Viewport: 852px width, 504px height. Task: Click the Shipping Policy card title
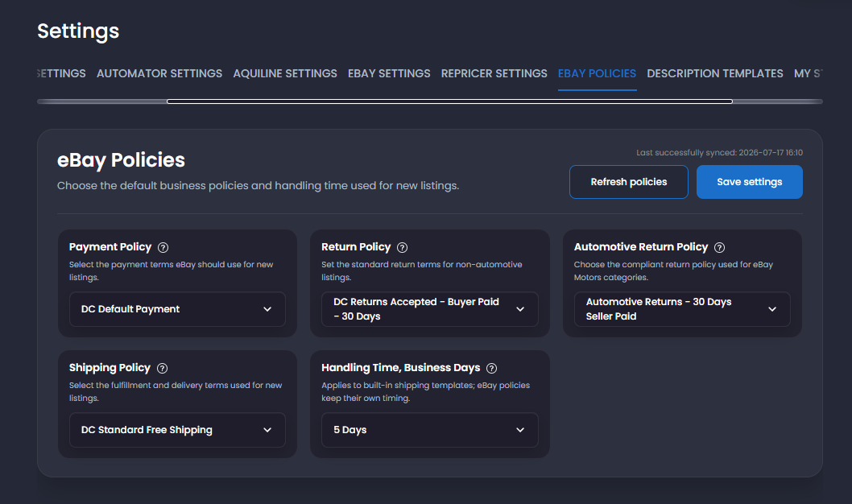(x=110, y=368)
